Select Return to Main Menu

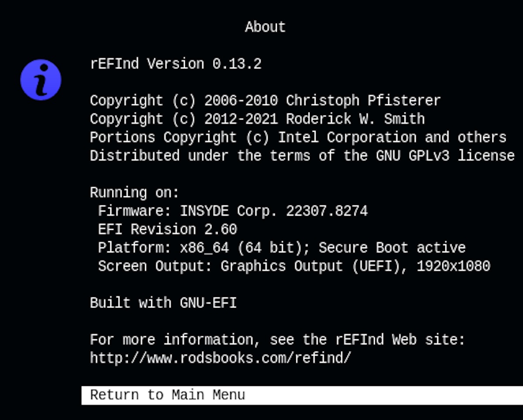click(167, 395)
